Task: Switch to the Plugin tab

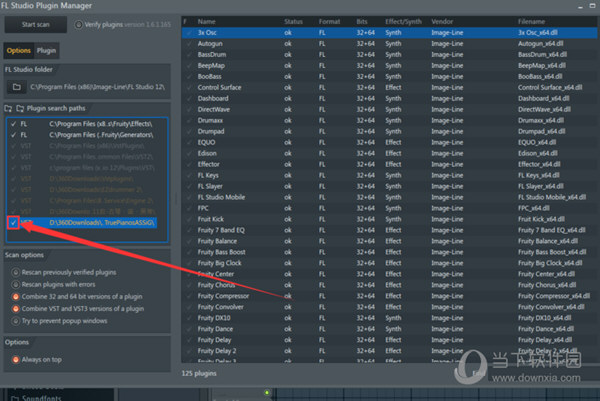Action: click(46, 51)
